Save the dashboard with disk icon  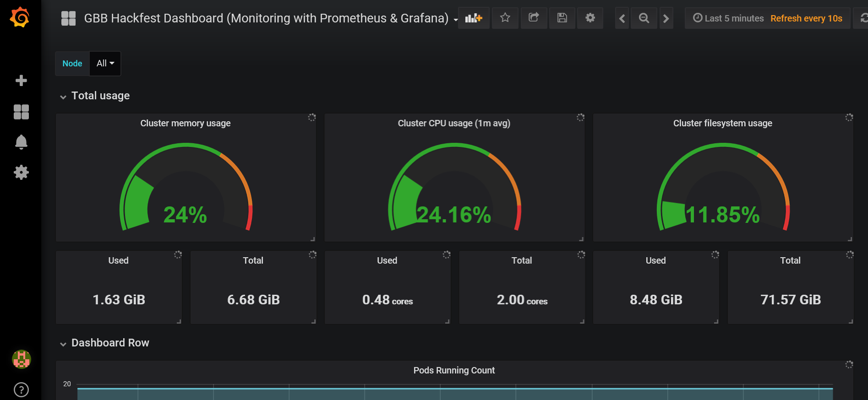click(562, 18)
